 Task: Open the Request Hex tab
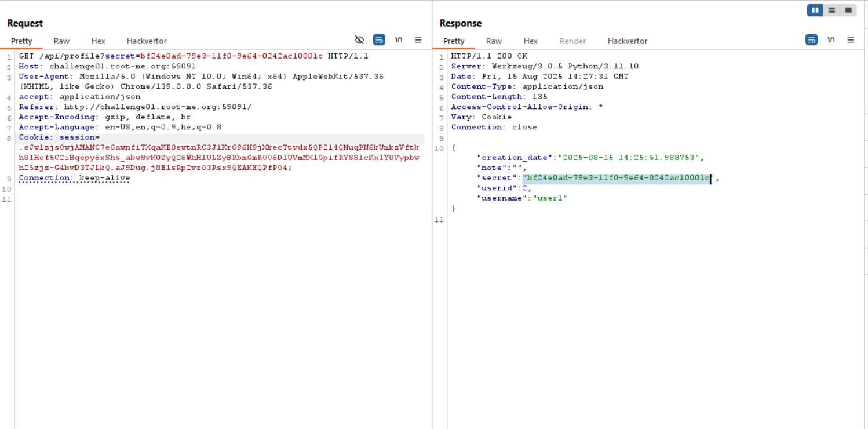pyautogui.click(x=98, y=41)
